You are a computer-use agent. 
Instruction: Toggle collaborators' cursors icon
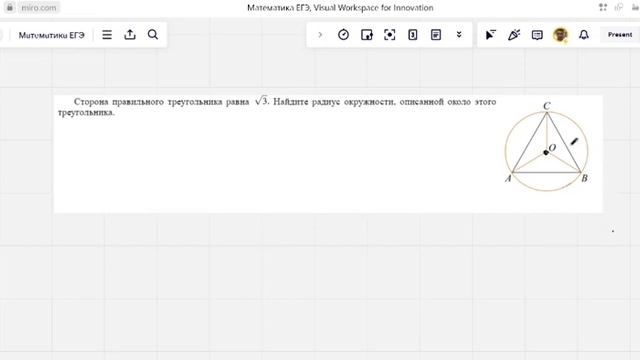click(x=491, y=35)
